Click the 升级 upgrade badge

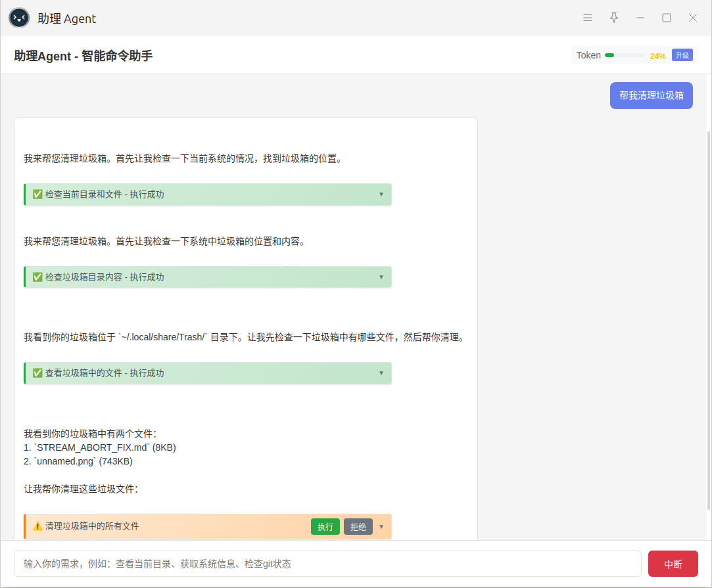(682, 55)
